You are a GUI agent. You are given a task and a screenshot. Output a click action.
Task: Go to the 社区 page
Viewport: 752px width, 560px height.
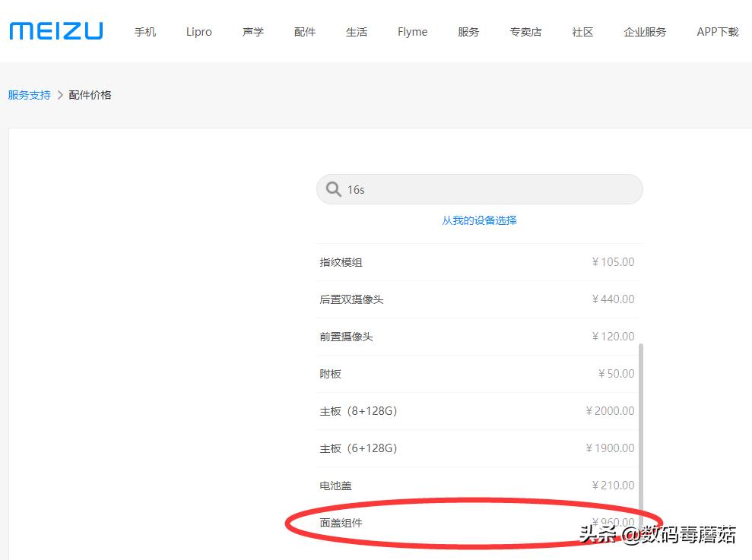(582, 32)
